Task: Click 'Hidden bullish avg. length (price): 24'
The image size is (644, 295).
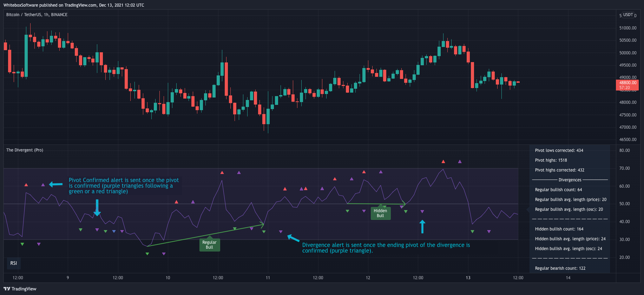Action: coord(570,239)
